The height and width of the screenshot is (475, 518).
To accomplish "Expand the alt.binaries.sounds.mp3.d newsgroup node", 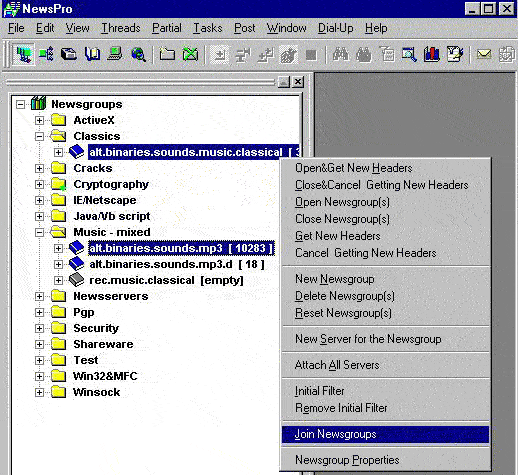I will pos(58,264).
